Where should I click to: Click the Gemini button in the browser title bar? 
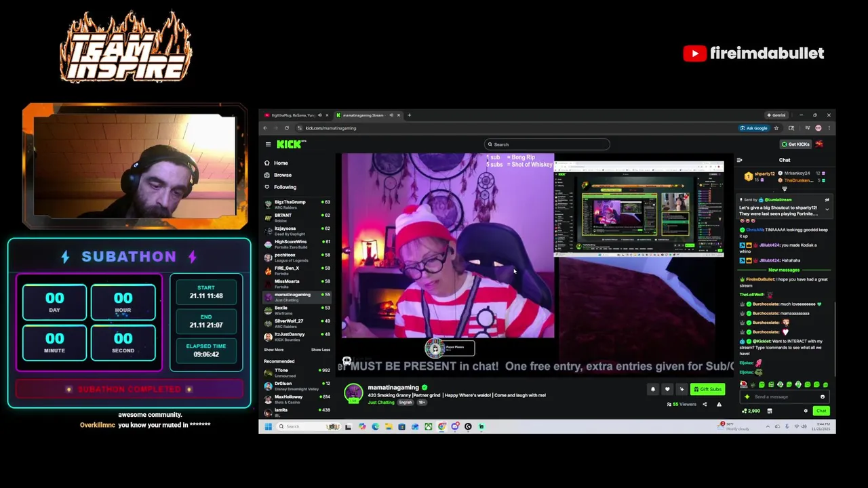click(x=776, y=115)
